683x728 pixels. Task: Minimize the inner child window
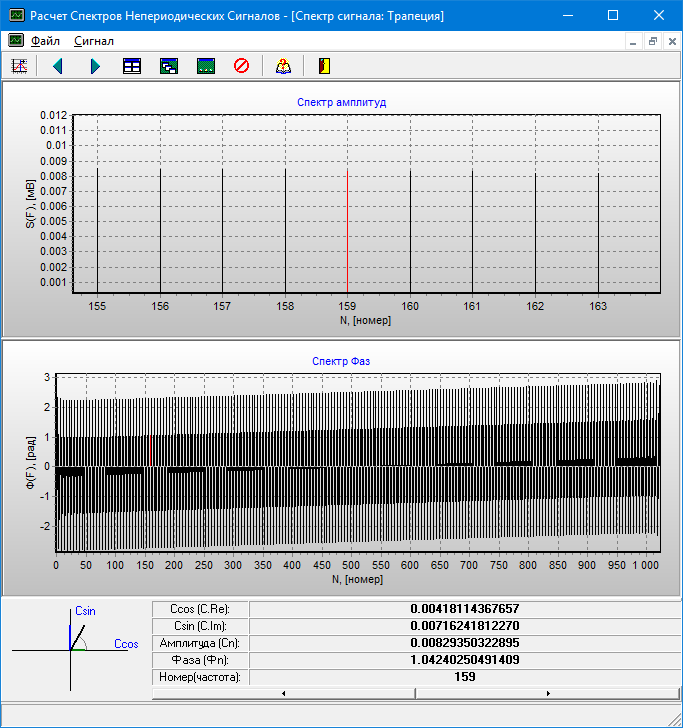pyautogui.click(x=632, y=41)
